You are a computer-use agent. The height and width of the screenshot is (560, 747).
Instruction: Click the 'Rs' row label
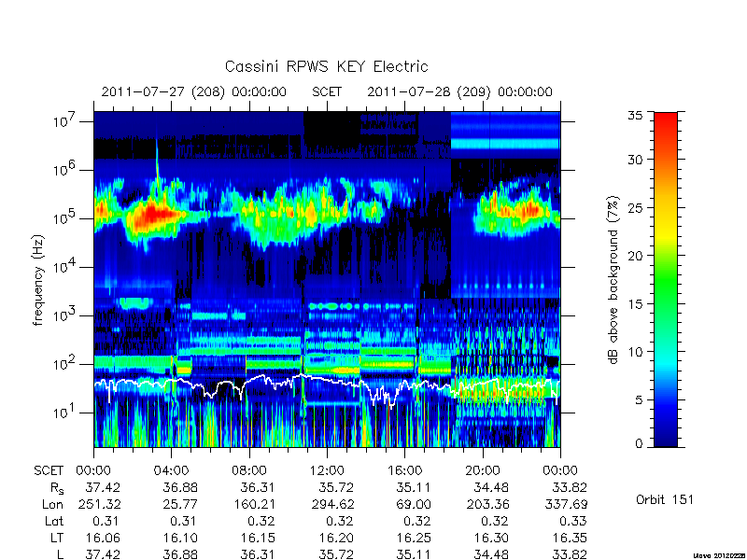pyautogui.click(x=57, y=488)
